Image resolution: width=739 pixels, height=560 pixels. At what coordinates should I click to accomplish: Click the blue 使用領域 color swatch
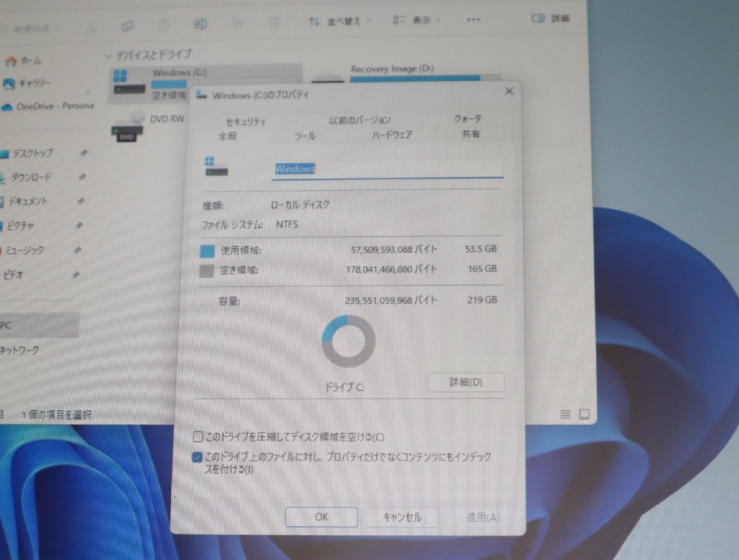[208, 251]
